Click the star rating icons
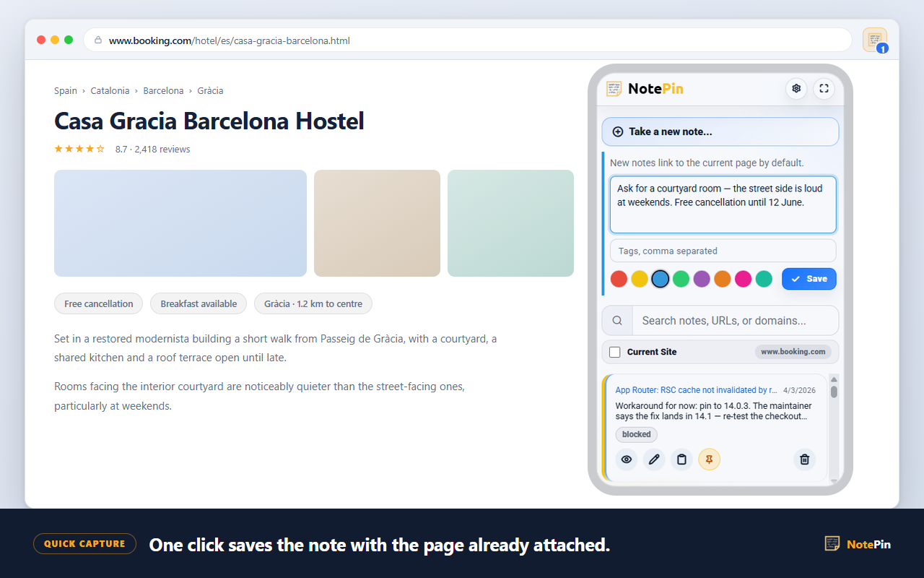 tap(79, 149)
